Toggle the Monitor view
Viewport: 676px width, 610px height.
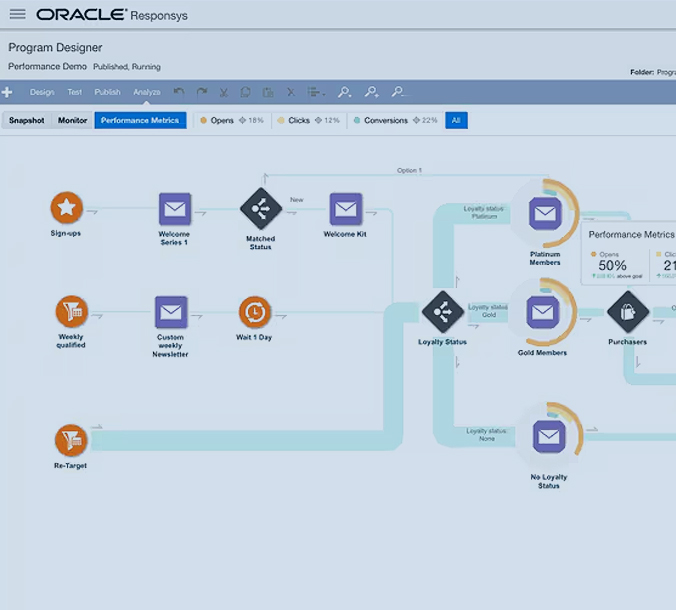[72, 120]
